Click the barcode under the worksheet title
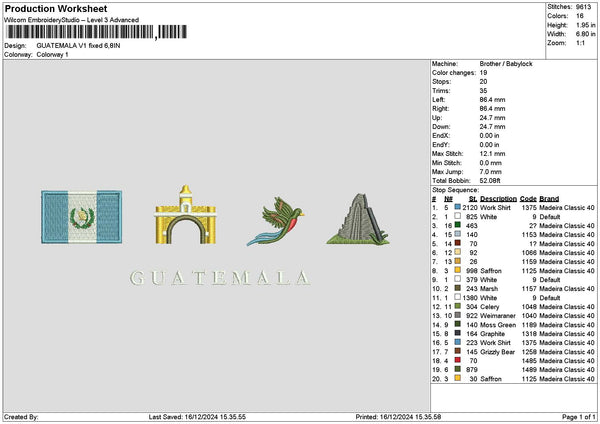 [97, 32]
